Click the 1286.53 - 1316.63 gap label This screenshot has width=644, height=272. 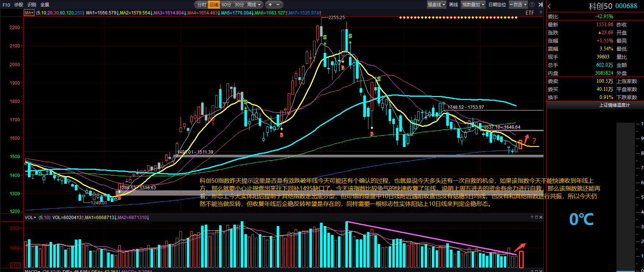pos(138,188)
